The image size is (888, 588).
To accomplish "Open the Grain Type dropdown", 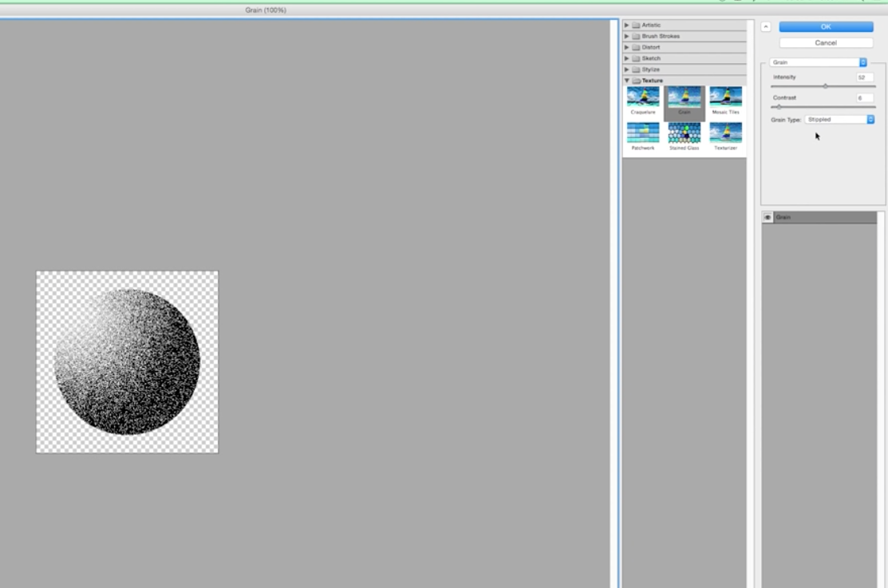I will coord(839,120).
